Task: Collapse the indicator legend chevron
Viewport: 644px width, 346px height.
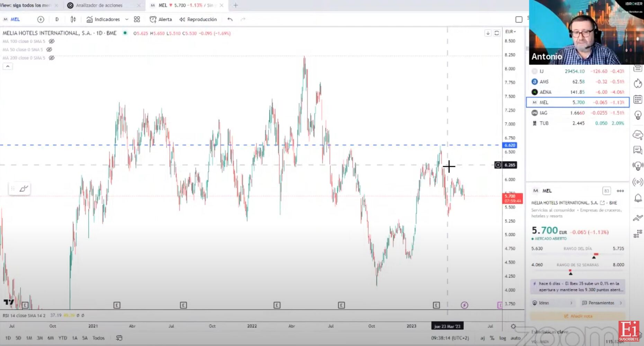Action: pos(8,66)
